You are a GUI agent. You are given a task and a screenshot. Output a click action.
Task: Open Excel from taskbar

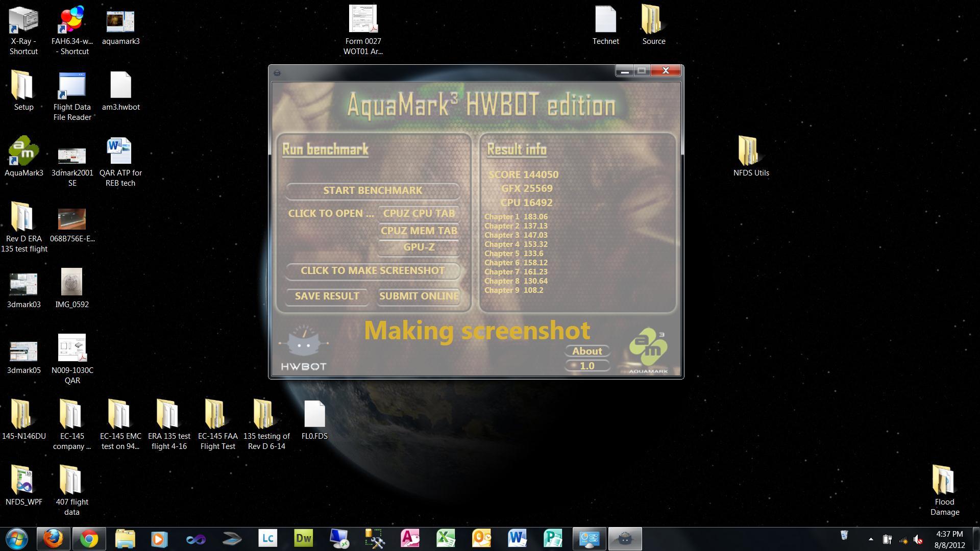(x=446, y=539)
